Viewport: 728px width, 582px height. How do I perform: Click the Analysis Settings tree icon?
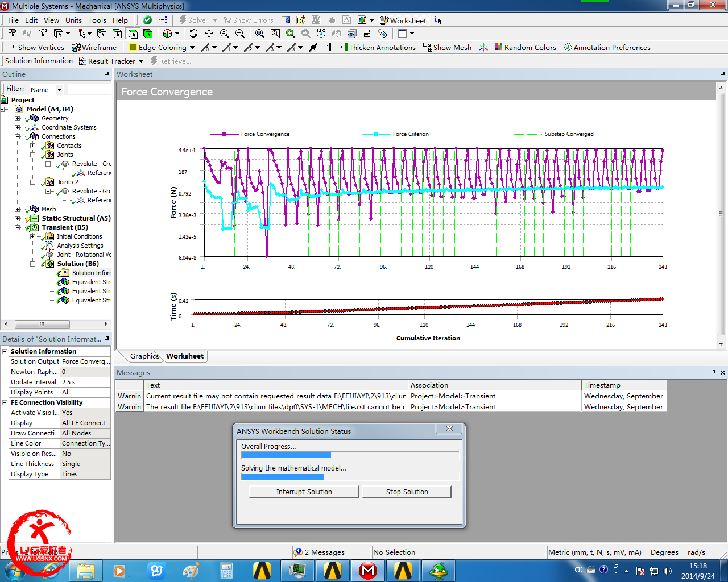click(x=49, y=246)
